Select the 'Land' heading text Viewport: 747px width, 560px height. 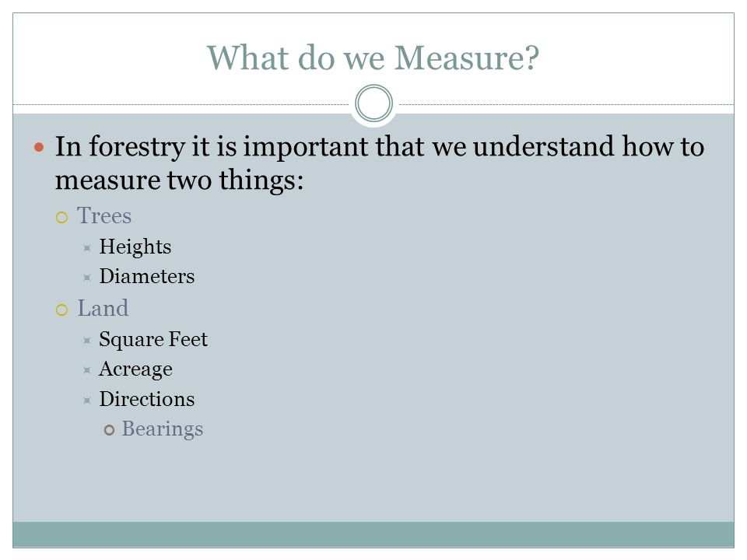click(103, 308)
